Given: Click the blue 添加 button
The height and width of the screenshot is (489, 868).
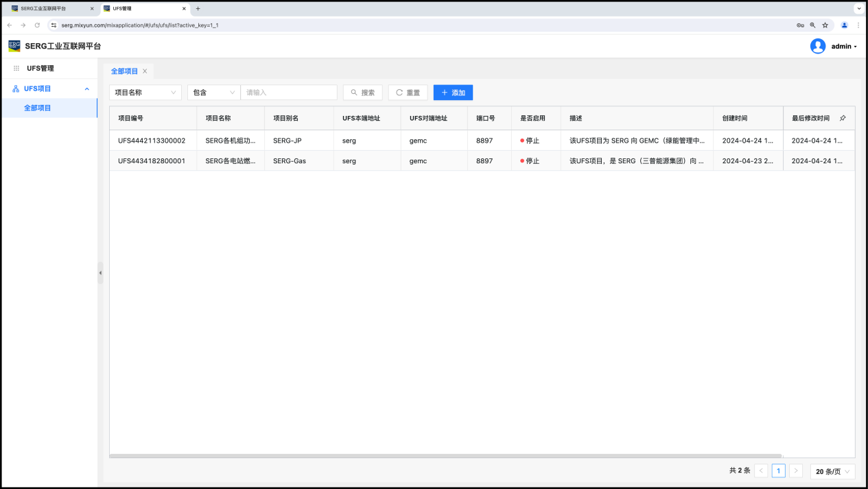Looking at the screenshot, I should (453, 93).
